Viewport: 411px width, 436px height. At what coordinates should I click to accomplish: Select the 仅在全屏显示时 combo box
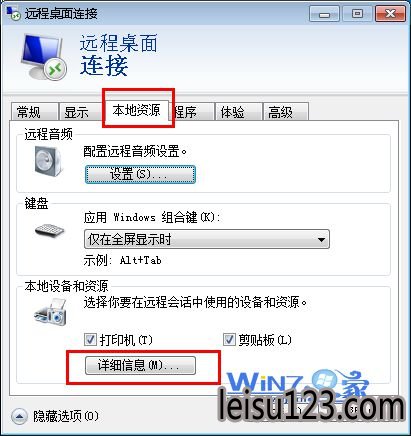(x=207, y=239)
